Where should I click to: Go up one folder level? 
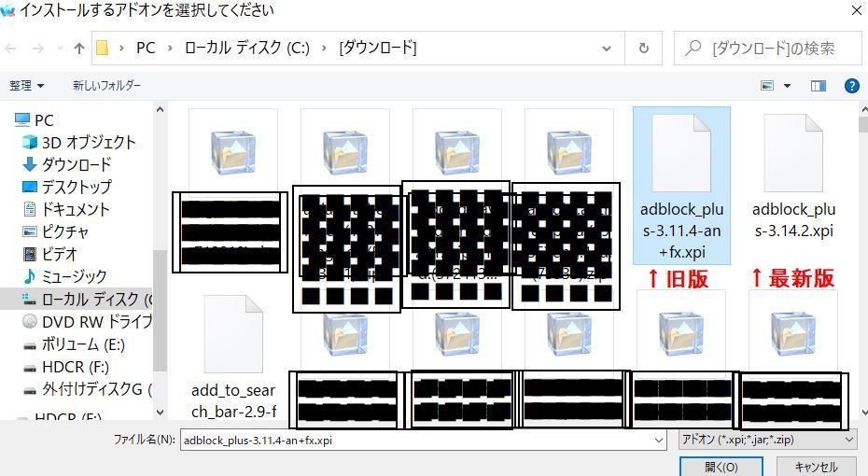coord(79,49)
